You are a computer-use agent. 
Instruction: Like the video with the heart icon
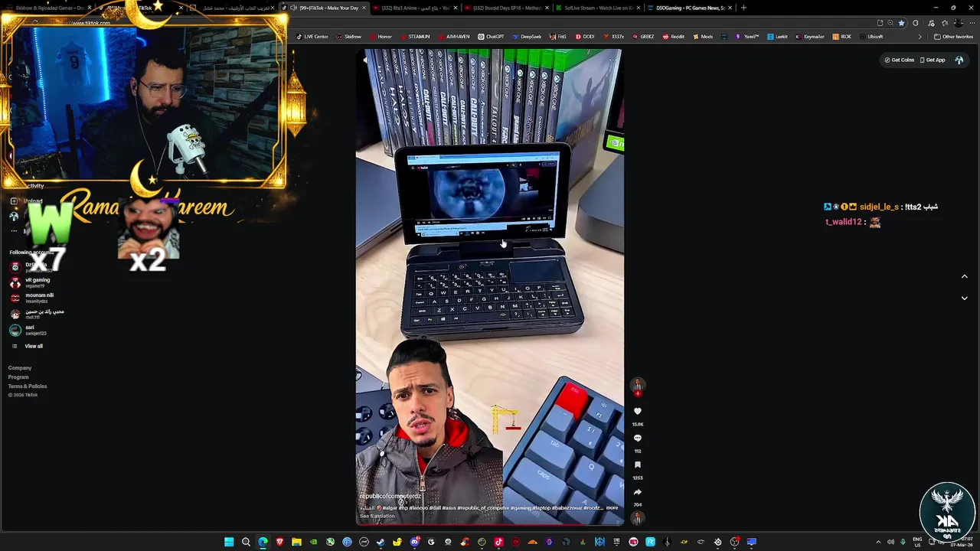pyautogui.click(x=637, y=412)
